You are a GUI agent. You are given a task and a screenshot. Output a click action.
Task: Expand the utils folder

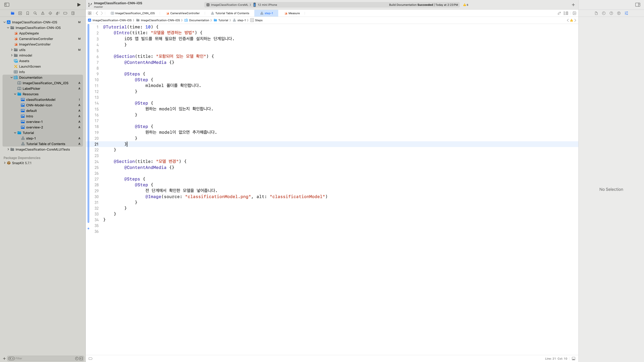[x=11, y=50]
